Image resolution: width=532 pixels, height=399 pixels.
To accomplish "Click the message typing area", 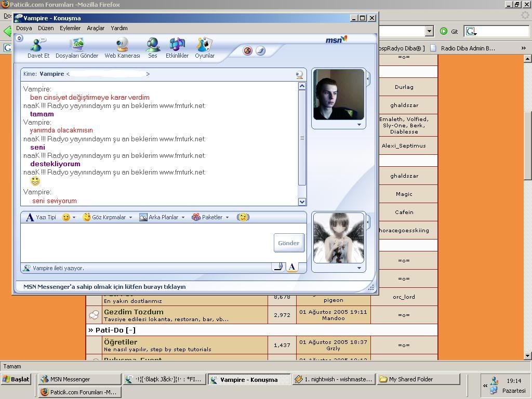I will click(x=147, y=243).
